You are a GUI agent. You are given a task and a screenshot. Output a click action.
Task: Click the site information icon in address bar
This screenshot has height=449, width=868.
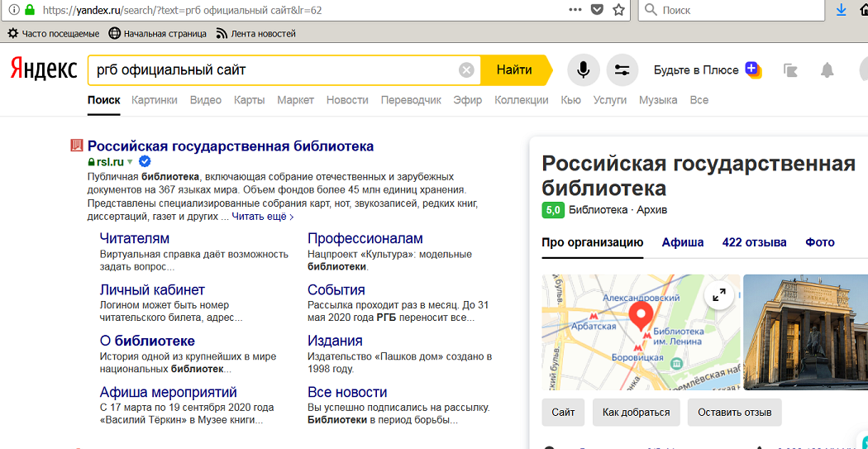point(14,10)
